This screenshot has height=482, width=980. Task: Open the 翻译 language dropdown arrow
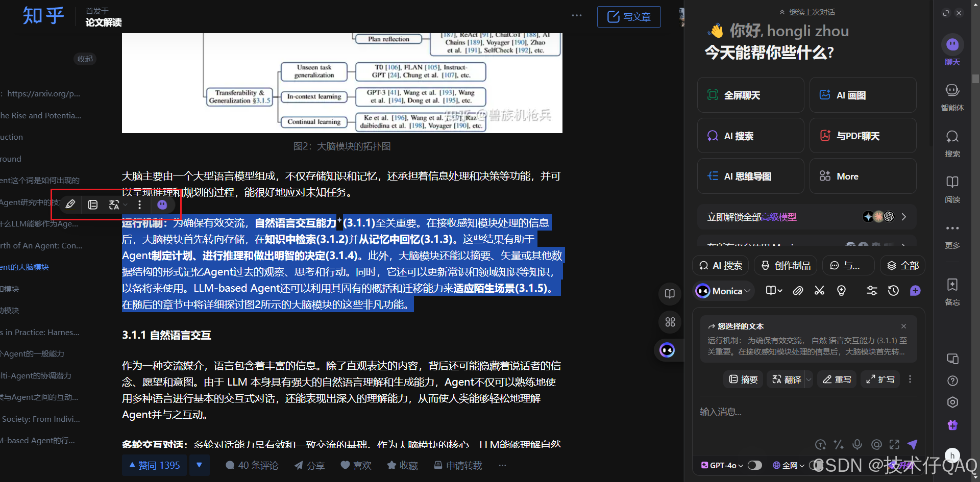click(808, 379)
